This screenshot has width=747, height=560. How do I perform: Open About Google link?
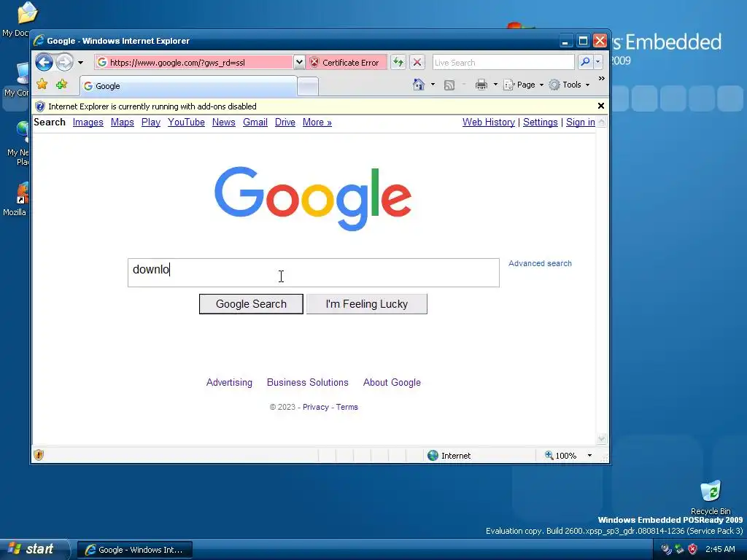pos(392,382)
